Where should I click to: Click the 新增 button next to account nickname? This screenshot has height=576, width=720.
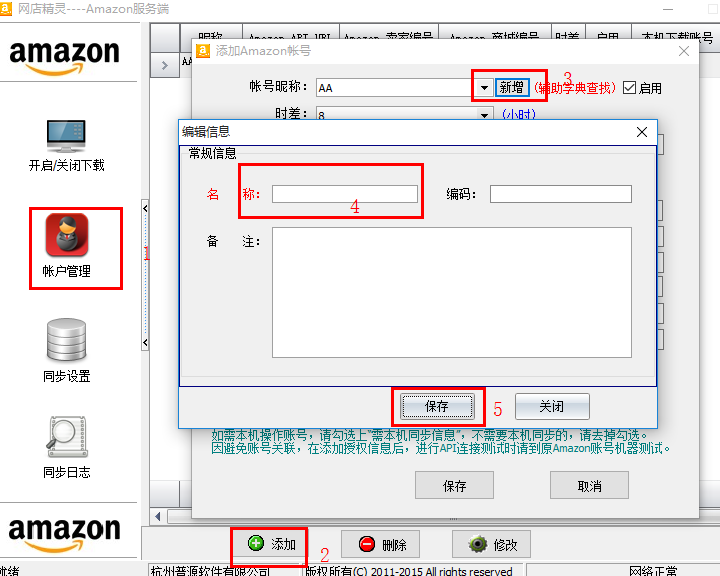[512, 87]
